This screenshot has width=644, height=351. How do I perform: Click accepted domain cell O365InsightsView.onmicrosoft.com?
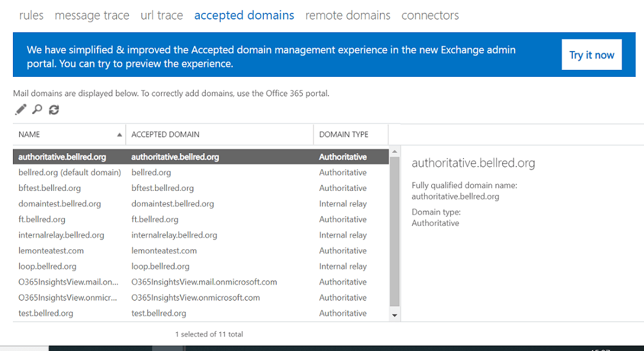(x=196, y=298)
